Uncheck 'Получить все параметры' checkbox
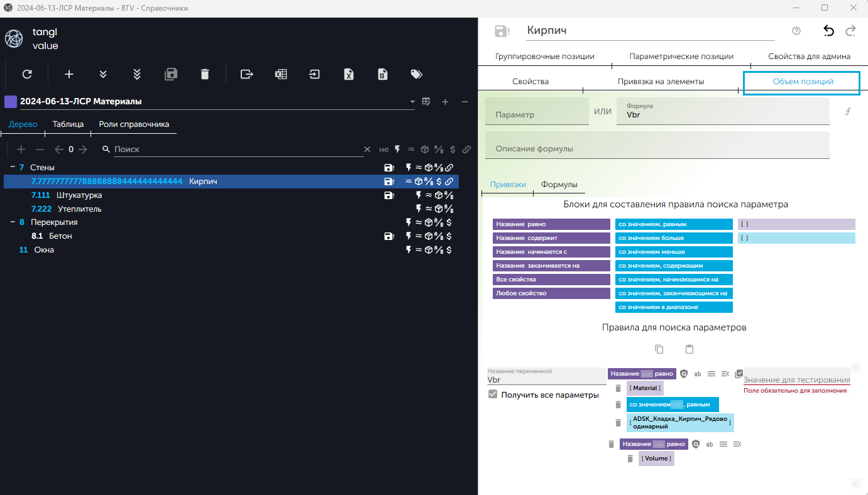868x495 pixels. tap(493, 394)
